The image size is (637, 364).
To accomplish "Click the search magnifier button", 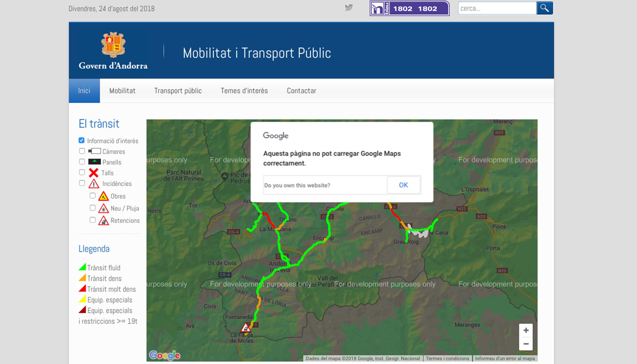I will (545, 8).
